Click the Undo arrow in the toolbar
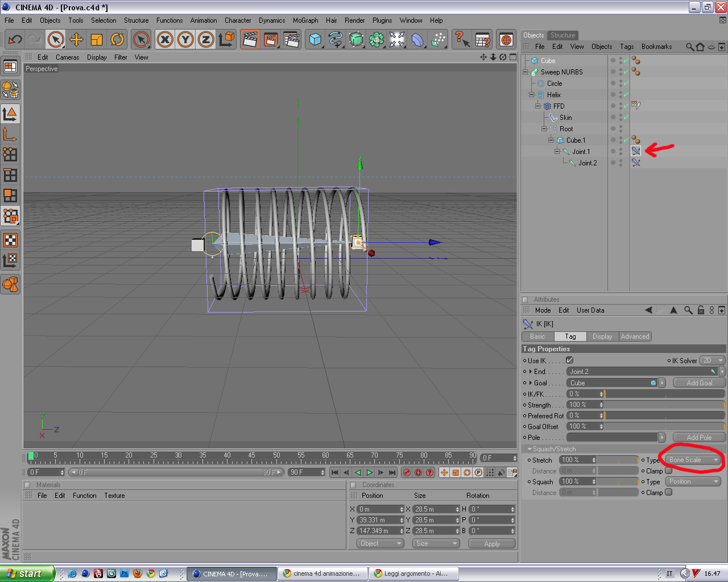Image resolution: width=728 pixels, height=582 pixels. coord(15,39)
